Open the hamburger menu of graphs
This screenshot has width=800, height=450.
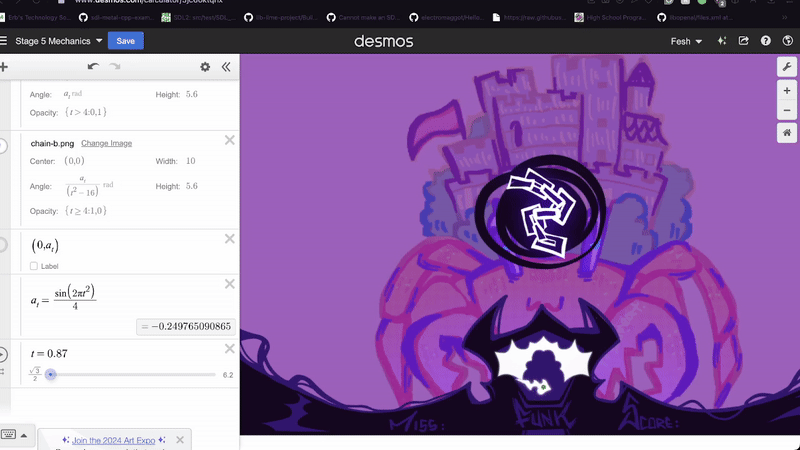point(4,41)
